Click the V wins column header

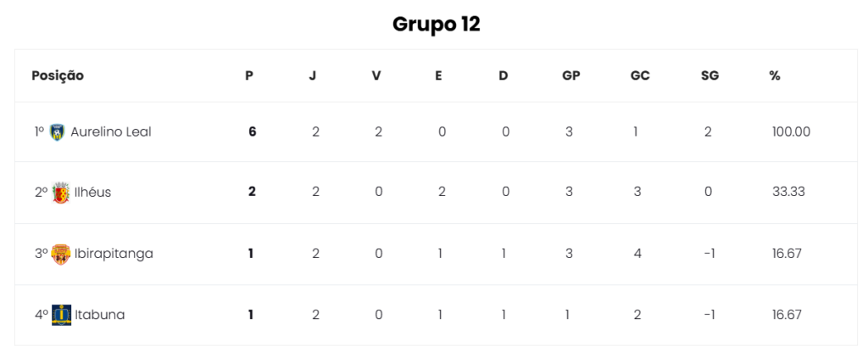[376, 76]
